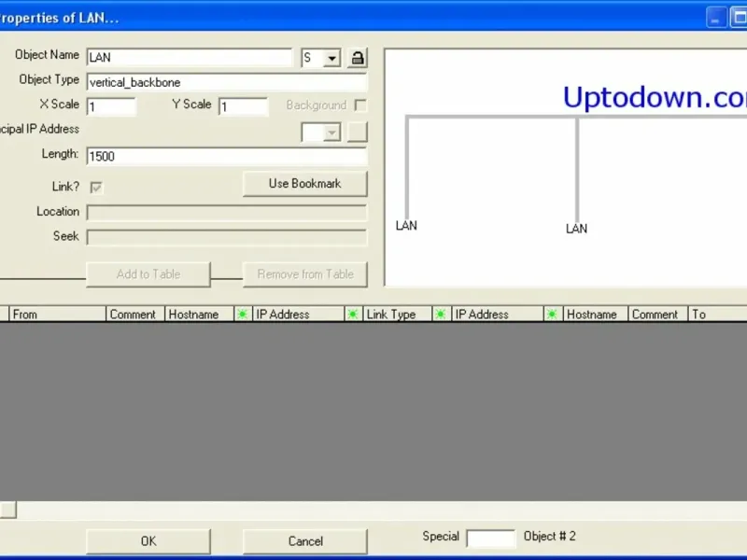The width and height of the screenshot is (747, 560).
Task: Click green star icon before Link Type column
Action: point(353,315)
